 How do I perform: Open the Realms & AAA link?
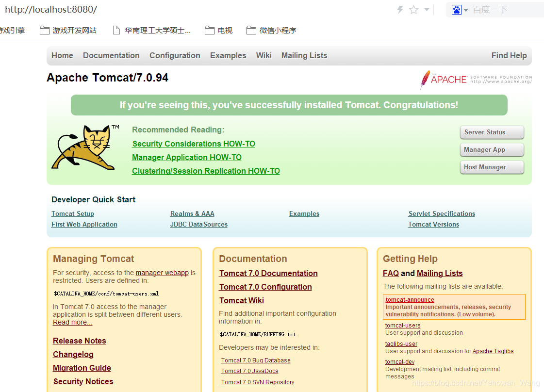192,213
